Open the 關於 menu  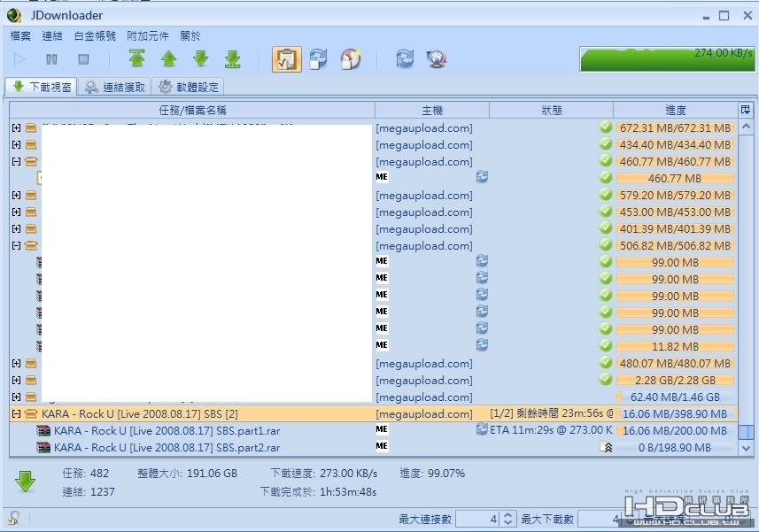[190, 35]
